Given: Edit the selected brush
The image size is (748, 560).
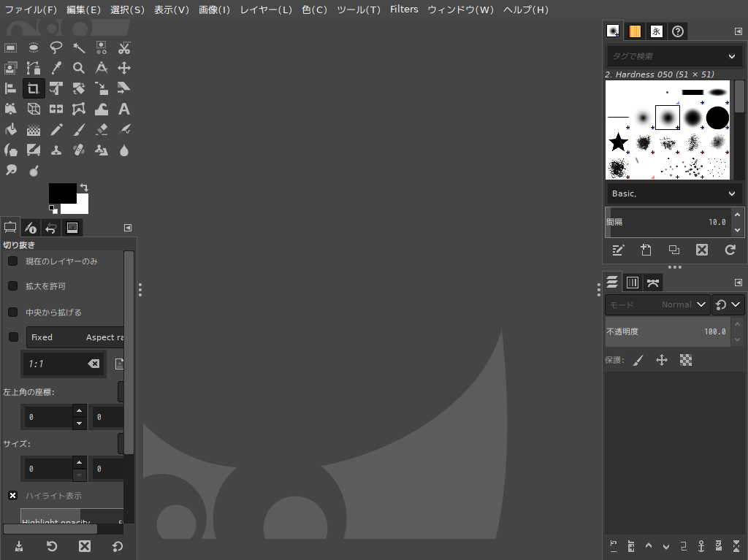Looking at the screenshot, I should coord(618,250).
